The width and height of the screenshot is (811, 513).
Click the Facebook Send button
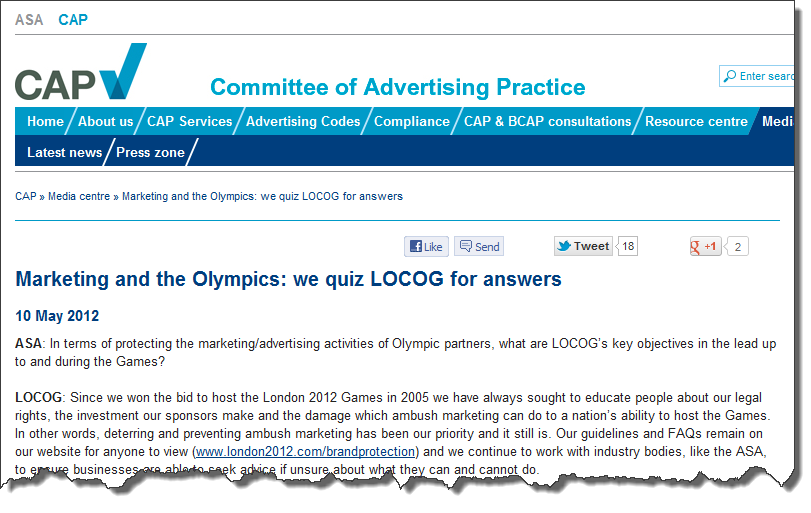479,247
